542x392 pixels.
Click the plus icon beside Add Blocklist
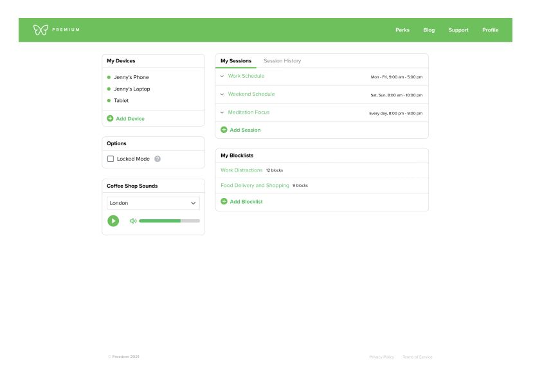tap(224, 201)
